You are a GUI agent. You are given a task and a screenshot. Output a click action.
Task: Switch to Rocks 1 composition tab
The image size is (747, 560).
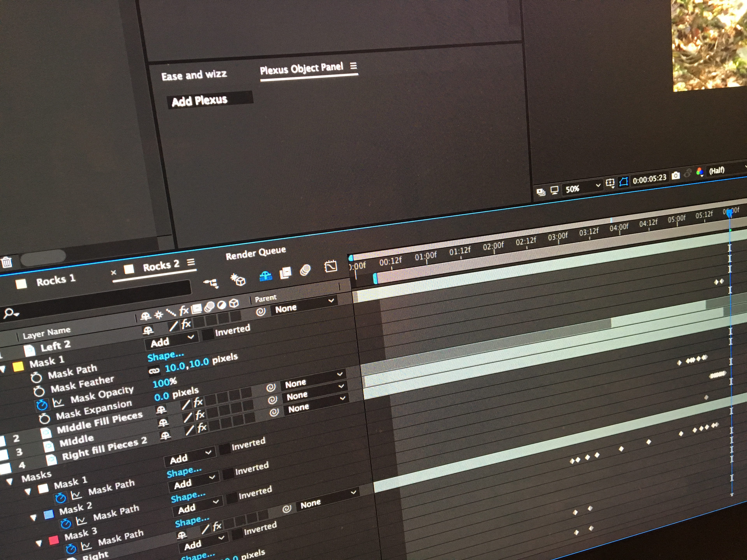pos(56,280)
